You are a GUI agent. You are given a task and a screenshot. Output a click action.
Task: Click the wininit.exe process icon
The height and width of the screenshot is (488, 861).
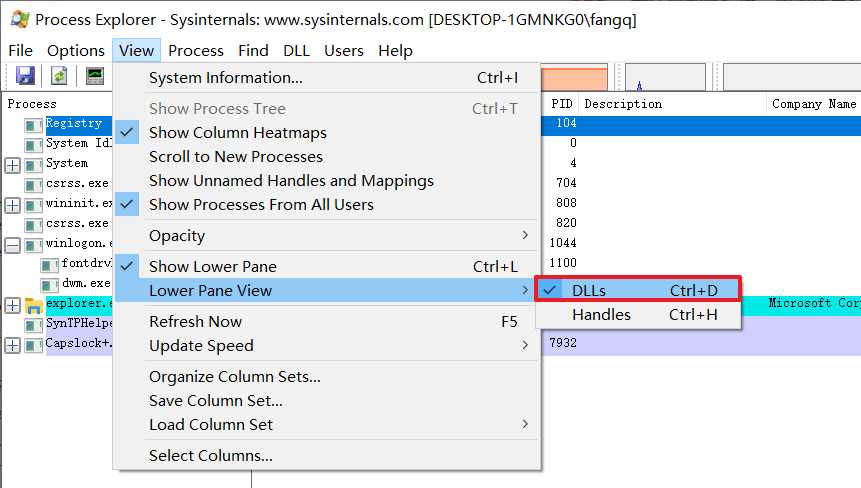(33, 205)
